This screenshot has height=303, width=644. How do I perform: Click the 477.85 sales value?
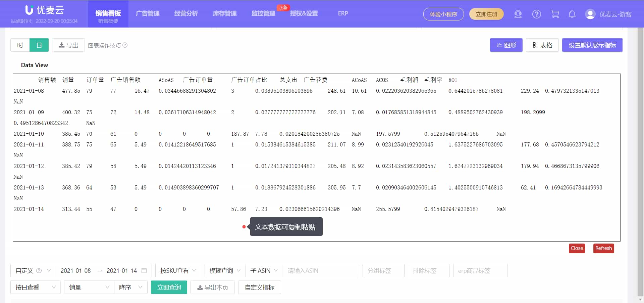tap(71, 91)
